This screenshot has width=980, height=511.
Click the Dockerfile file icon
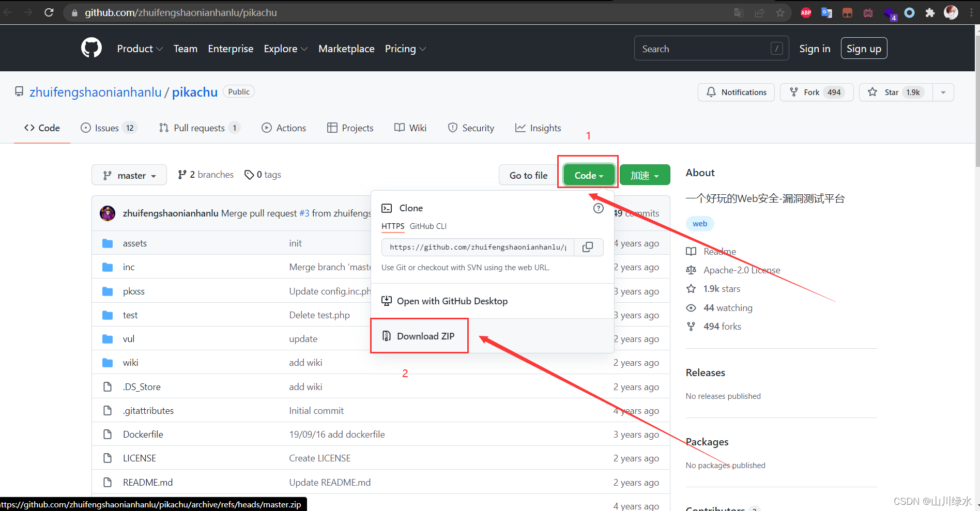[x=108, y=435]
